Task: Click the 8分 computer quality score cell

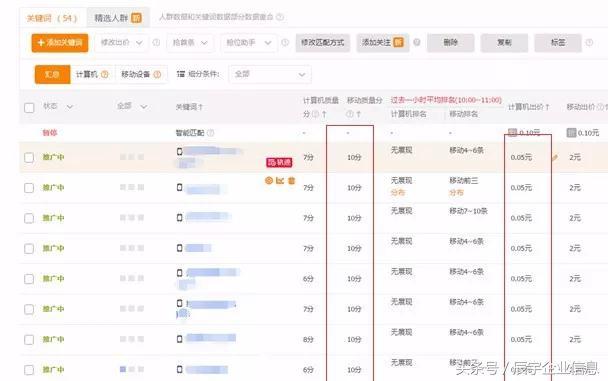Action: click(308, 340)
